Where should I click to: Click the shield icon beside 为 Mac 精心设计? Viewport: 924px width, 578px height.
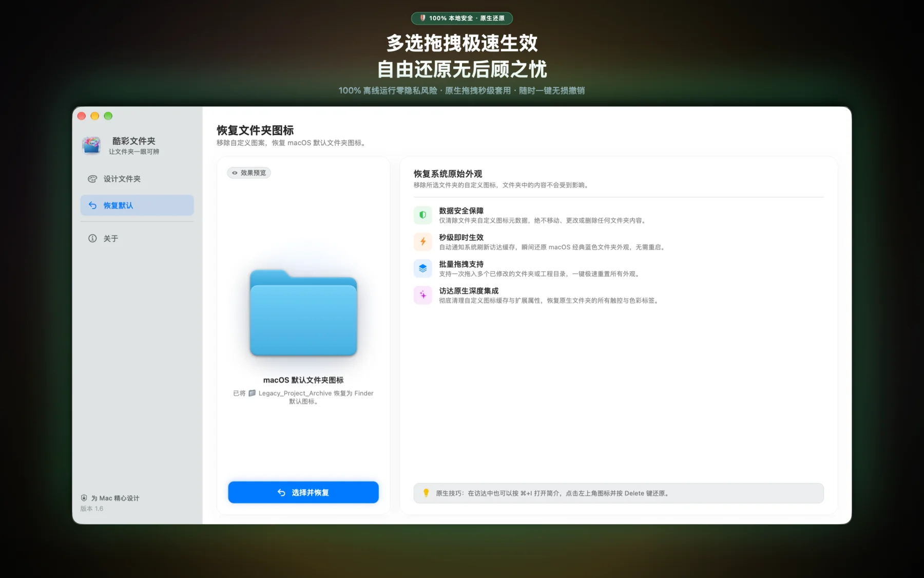pyautogui.click(x=84, y=498)
